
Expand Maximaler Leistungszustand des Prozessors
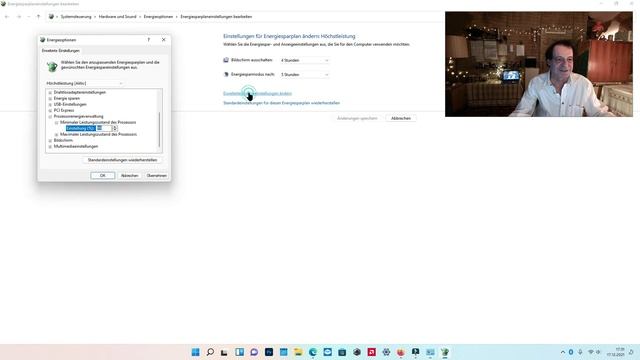(x=57, y=134)
